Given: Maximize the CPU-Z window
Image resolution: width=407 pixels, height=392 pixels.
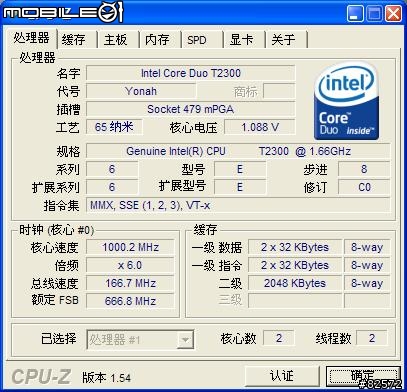Looking at the screenshot, I should tap(374, 14).
